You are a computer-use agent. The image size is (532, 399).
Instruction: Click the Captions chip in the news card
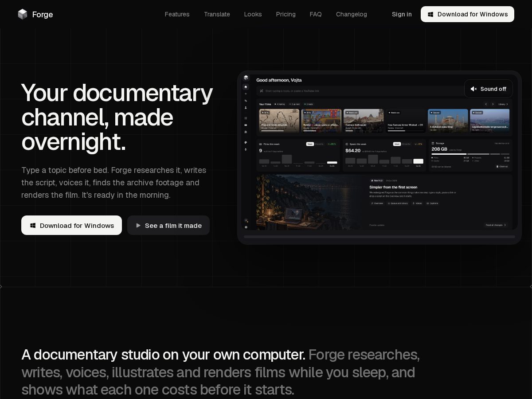coord(432,203)
